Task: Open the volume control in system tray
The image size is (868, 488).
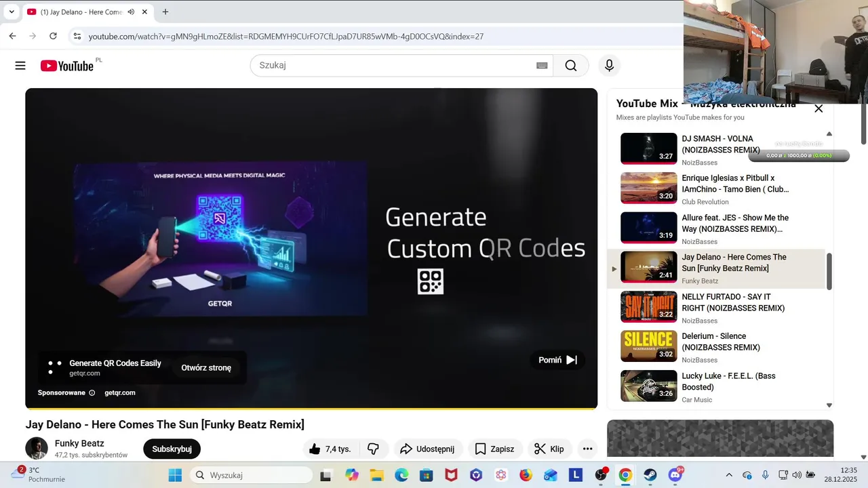Action: coord(797,475)
